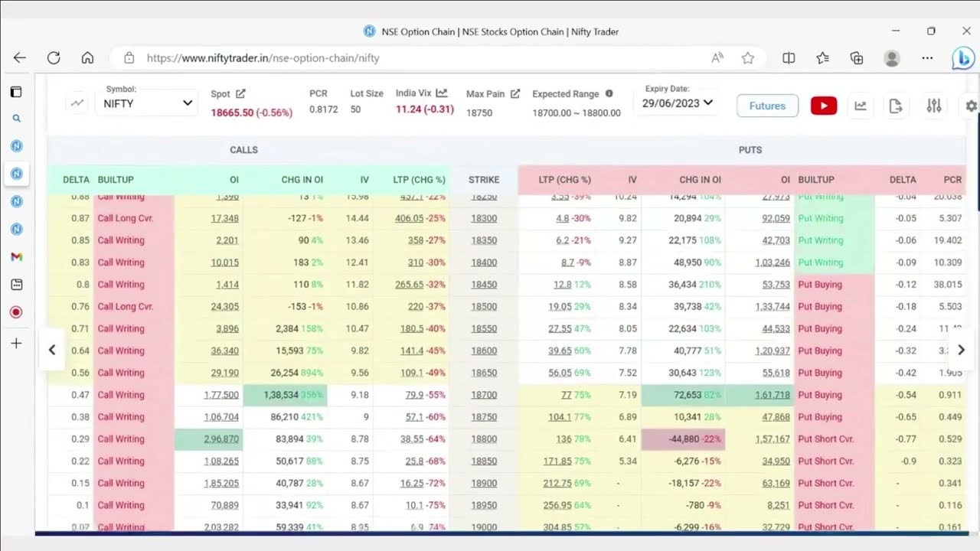Click call OI value 2,96,870
The height and width of the screenshot is (551, 980).
pyautogui.click(x=221, y=439)
